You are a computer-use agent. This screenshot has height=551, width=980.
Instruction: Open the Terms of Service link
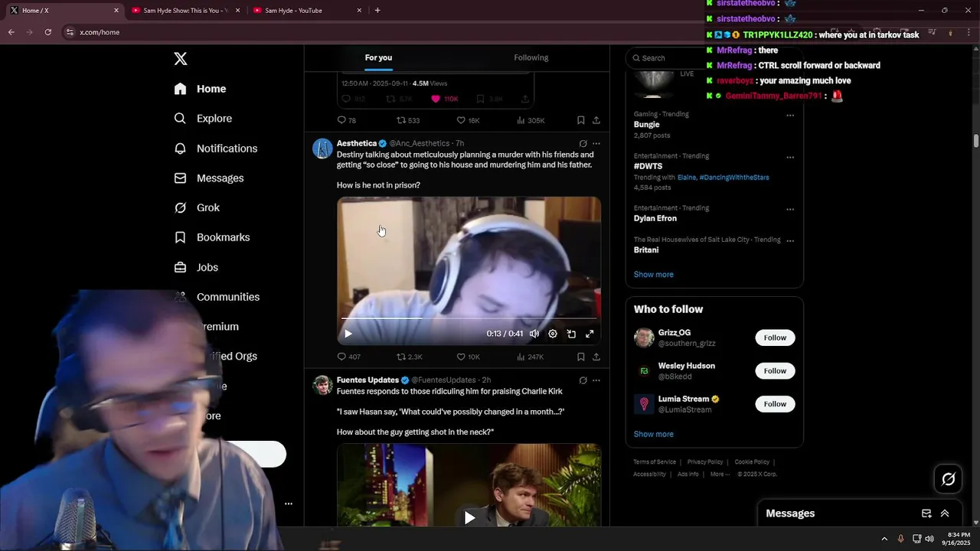tap(655, 462)
